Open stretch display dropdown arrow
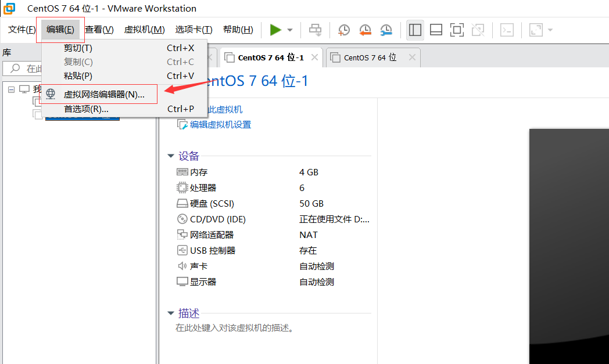The image size is (609, 364). (x=550, y=30)
